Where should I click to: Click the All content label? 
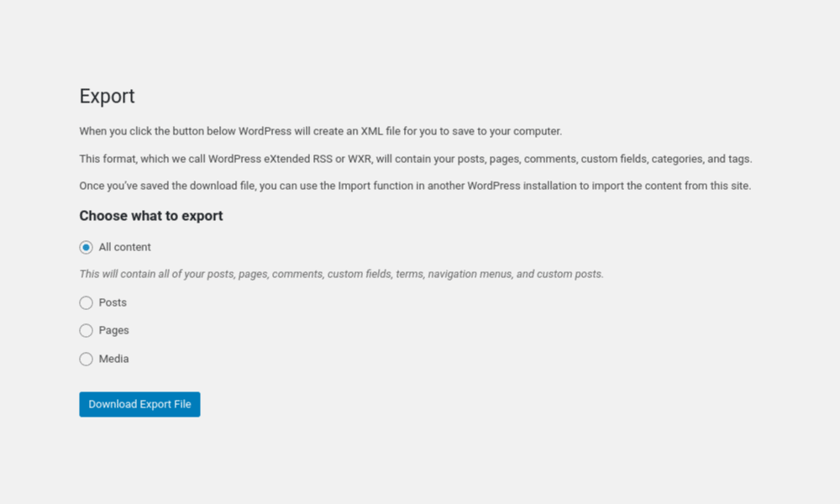[x=124, y=247]
